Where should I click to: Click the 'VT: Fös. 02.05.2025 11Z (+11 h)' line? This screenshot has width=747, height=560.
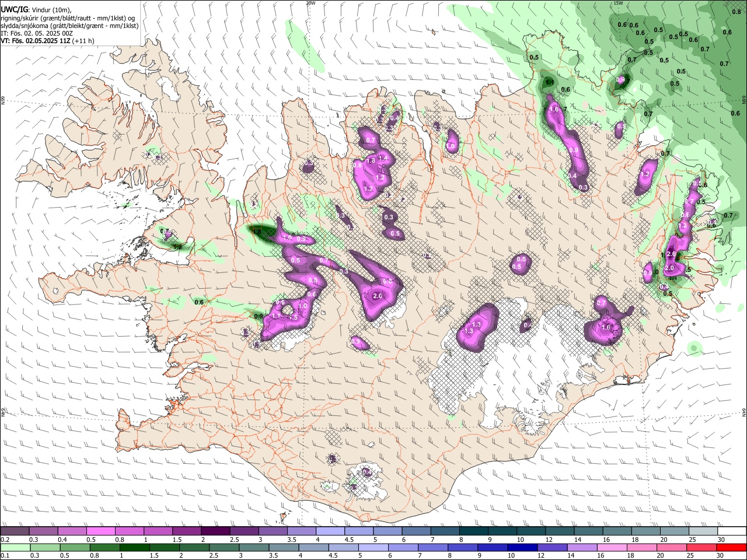click(x=47, y=41)
